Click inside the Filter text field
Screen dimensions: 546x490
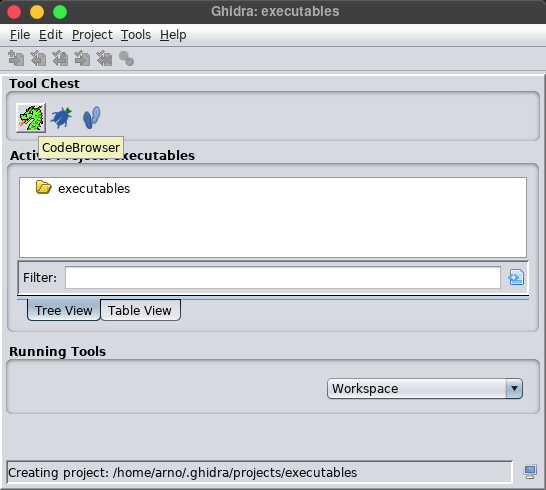pyautogui.click(x=283, y=278)
